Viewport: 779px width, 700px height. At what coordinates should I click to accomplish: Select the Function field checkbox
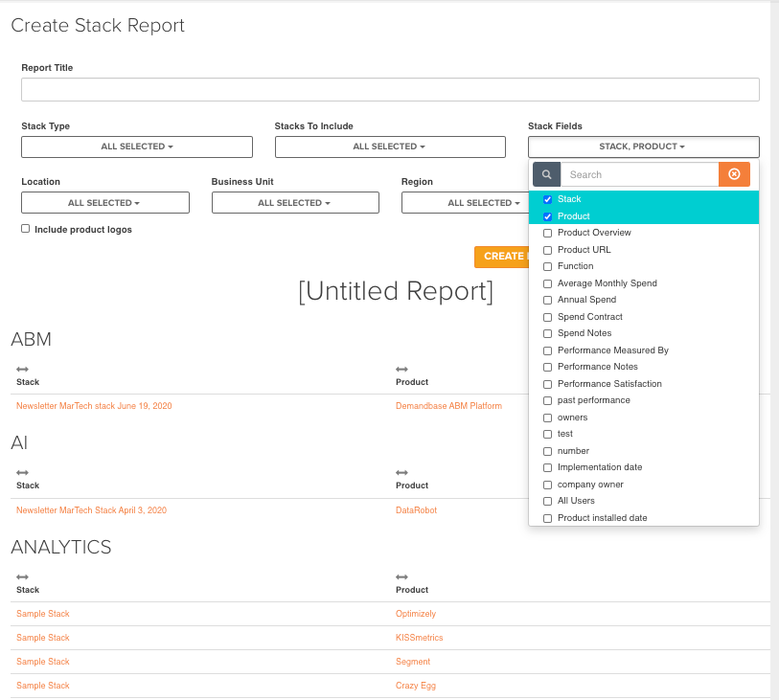point(547,266)
